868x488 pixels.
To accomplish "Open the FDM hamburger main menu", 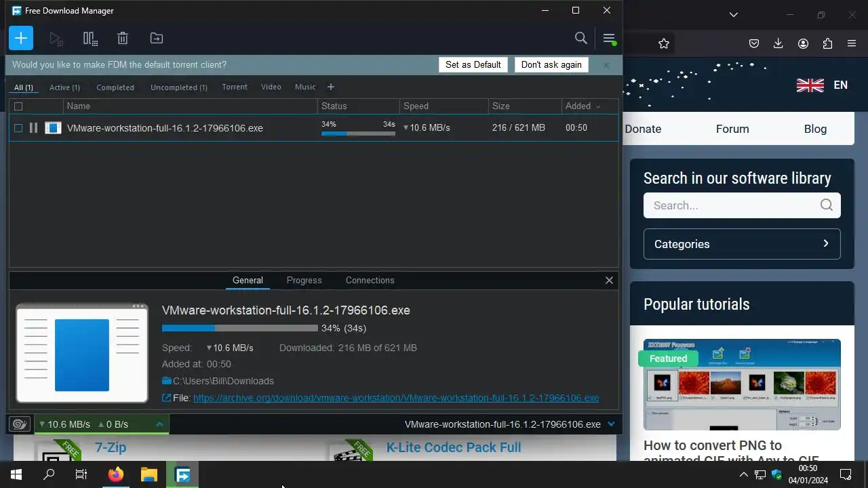I will coord(609,38).
